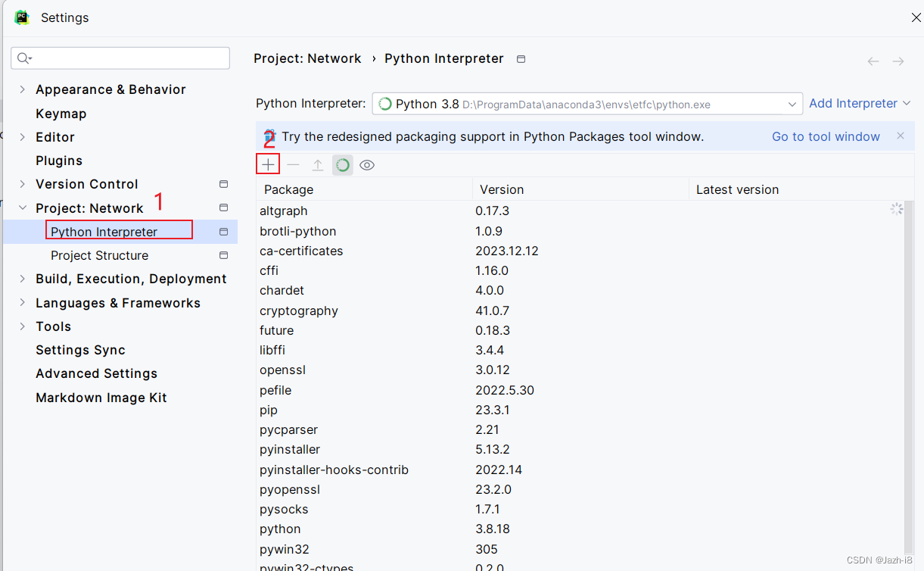
Task: Select the pyinstaller-hooks-contrib package row
Action: coord(580,470)
